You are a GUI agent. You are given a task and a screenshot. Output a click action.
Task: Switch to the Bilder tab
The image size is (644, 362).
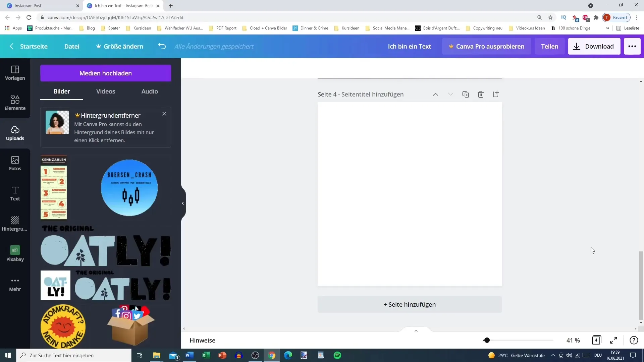click(62, 91)
